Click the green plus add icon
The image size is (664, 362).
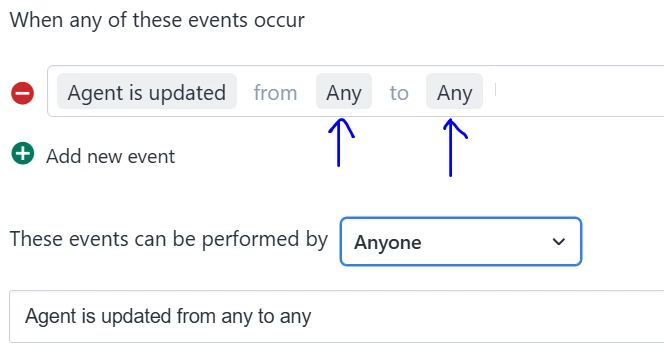[22, 153]
